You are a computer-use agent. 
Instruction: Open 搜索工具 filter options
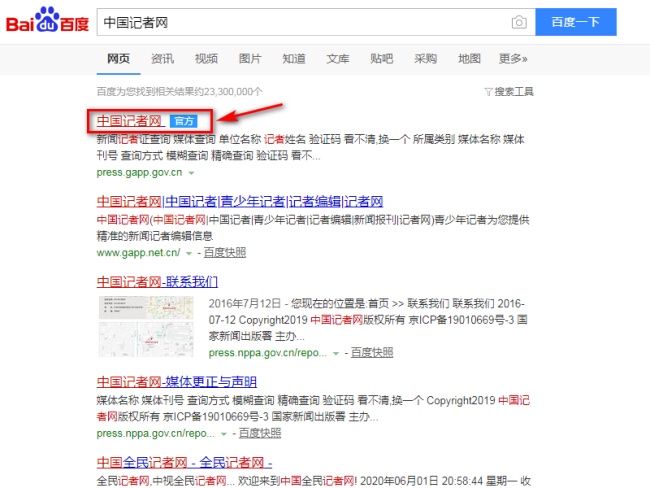click(509, 92)
